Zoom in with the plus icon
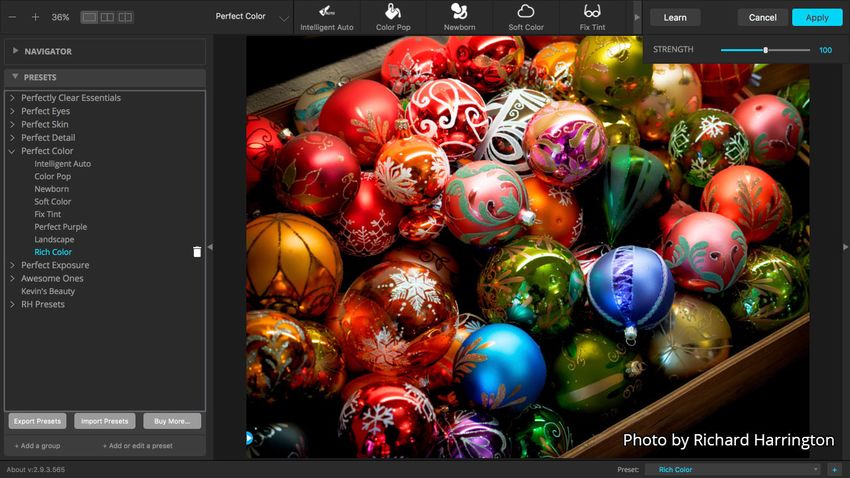This screenshot has height=478, width=850. coord(35,17)
